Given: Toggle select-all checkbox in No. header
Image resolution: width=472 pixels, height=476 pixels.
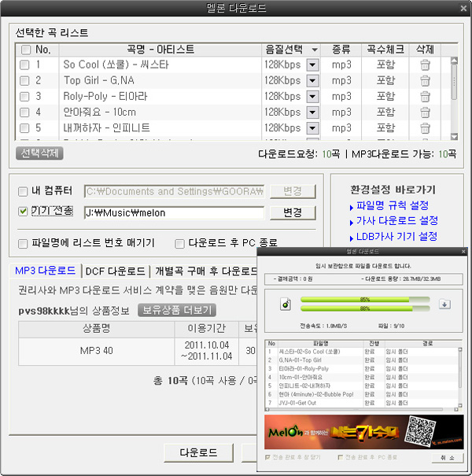Looking at the screenshot, I should (x=26, y=50).
